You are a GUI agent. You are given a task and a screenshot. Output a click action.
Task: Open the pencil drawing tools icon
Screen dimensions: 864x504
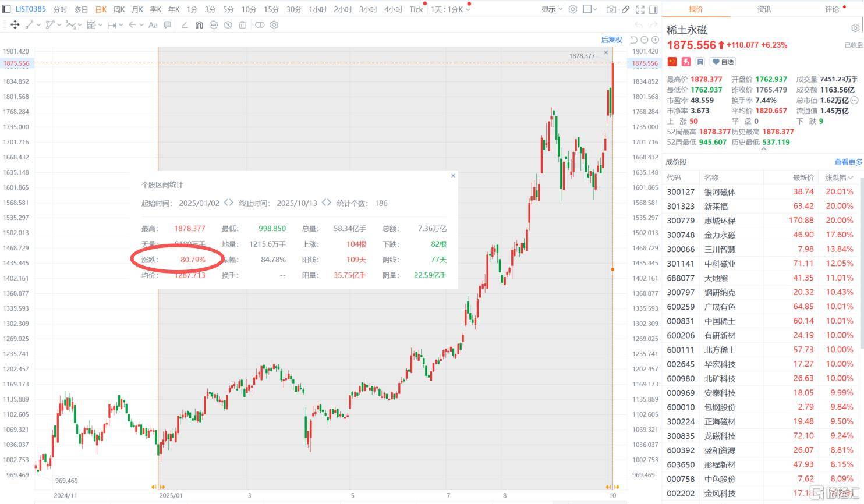(625, 9)
